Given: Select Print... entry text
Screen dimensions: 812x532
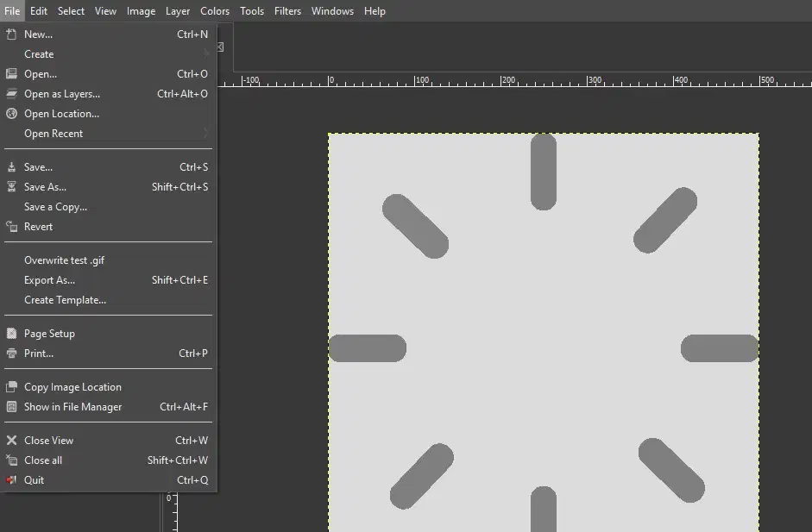Looking at the screenshot, I should click(x=39, y=354).
